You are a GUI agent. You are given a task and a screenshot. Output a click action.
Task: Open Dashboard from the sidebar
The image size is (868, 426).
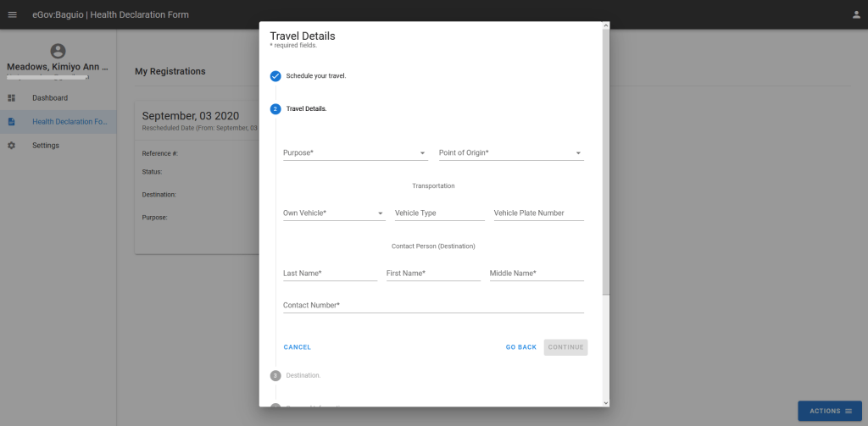50,98
